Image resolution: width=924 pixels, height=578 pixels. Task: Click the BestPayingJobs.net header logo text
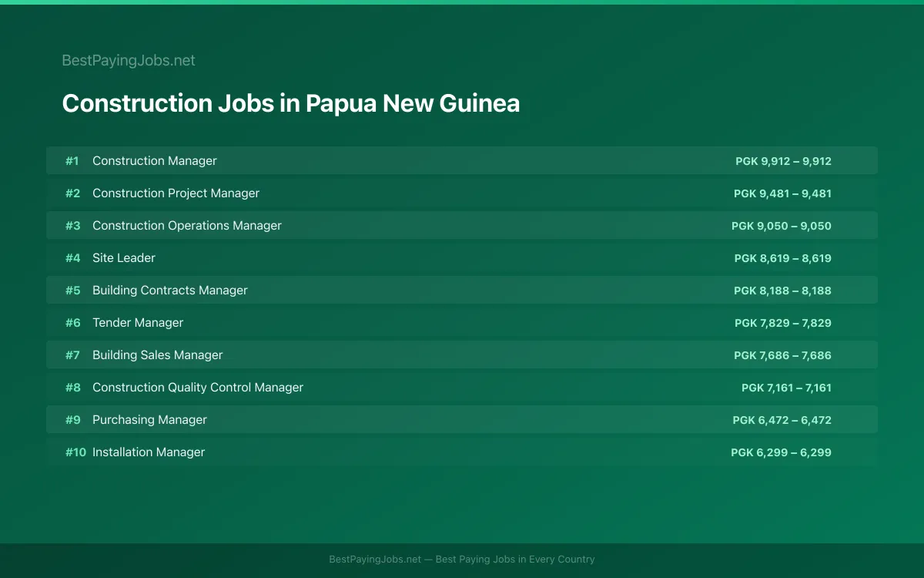click(x=129, y=60)
